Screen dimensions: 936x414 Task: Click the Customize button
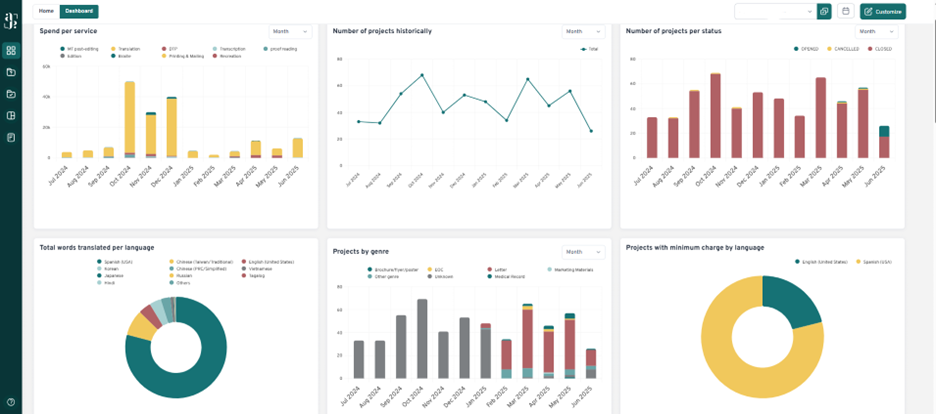click(x=882, y=11)
